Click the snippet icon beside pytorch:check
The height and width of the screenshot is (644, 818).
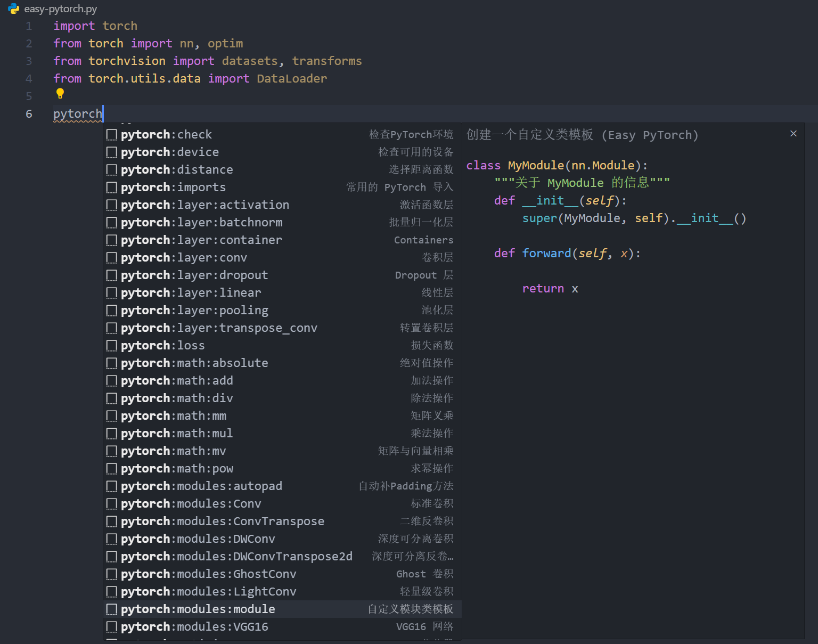112,135
